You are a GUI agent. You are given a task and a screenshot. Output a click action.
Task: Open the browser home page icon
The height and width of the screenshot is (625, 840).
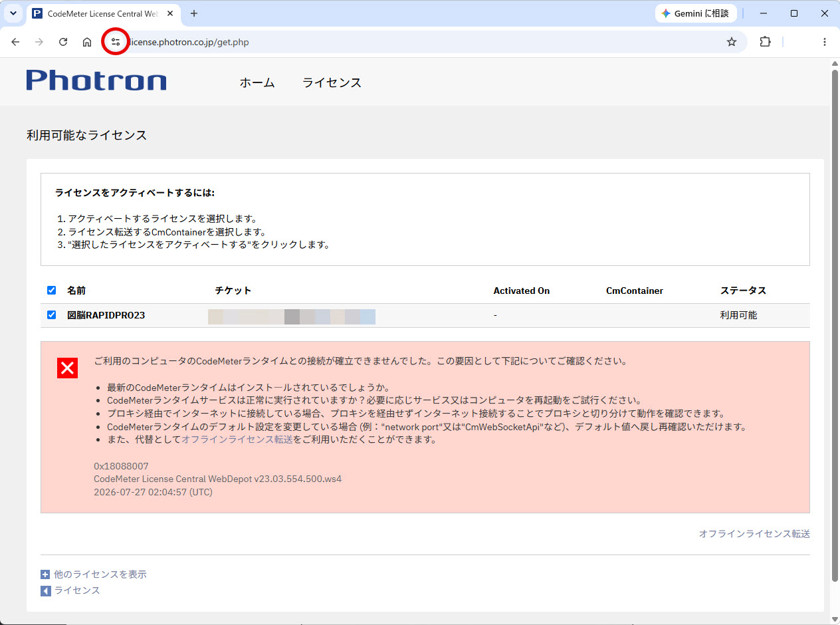[x=87, y=42]
